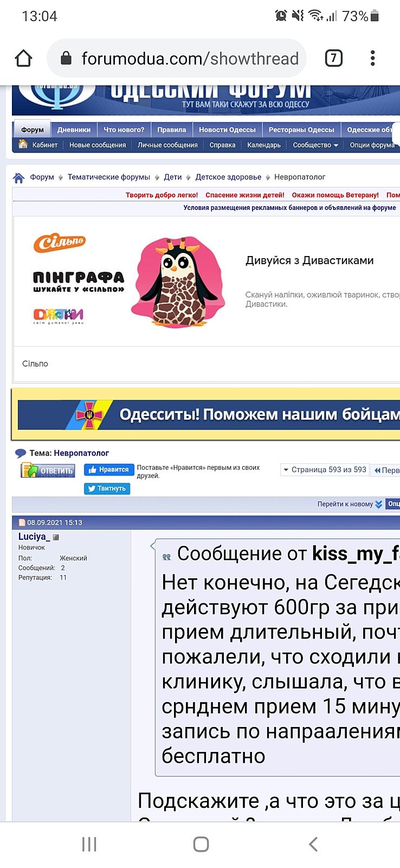Image resolution: width=400 pixels, height=868 pixels.
Task: Tap the Android back navigation button
Action: 313,844
